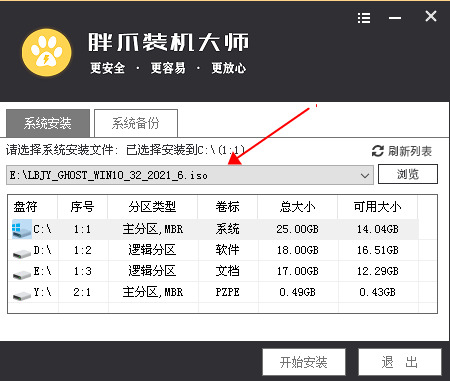
Task: Click the 总大小 column header
Action: 297,207
